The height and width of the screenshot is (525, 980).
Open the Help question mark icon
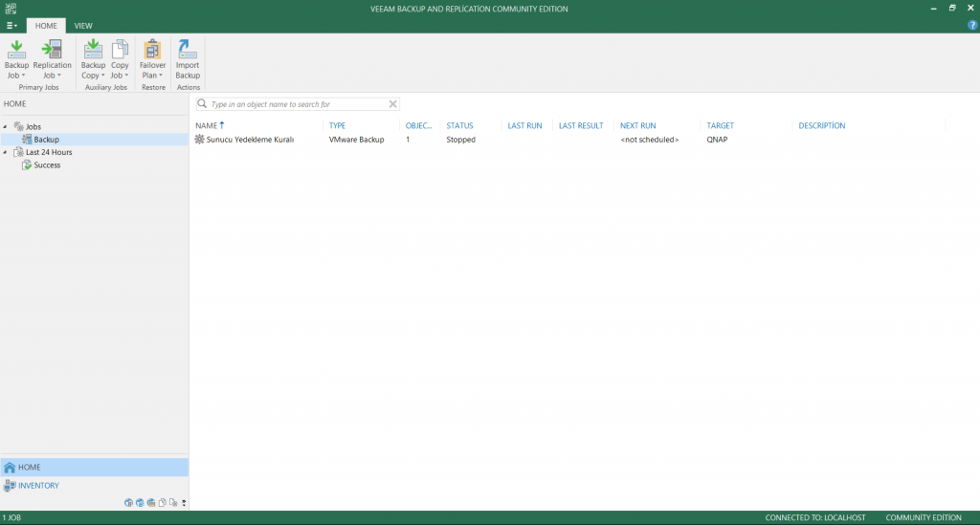[x=972, y=26]
